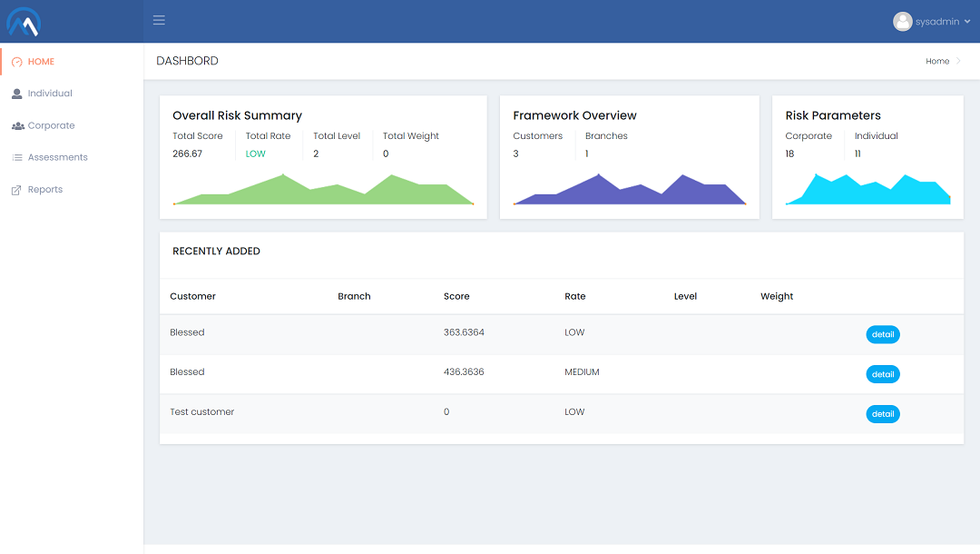Click the green Overall Risk Summary chart
980x554 pixels.
click(323, 189)
